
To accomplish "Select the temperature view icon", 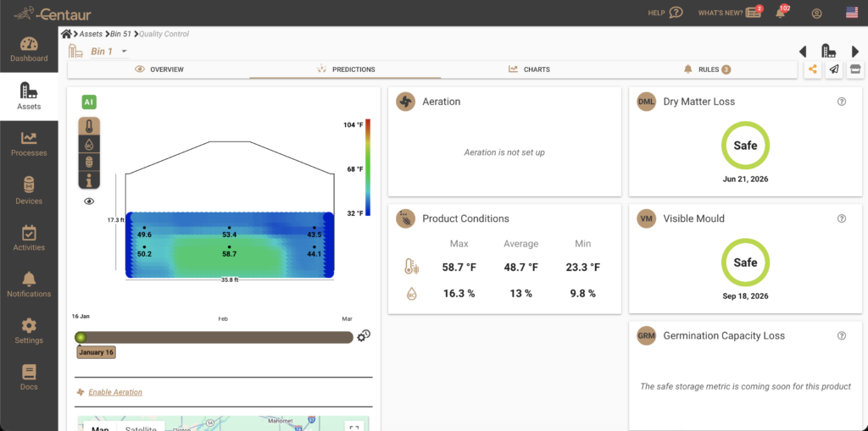I will tap(89, 127).
